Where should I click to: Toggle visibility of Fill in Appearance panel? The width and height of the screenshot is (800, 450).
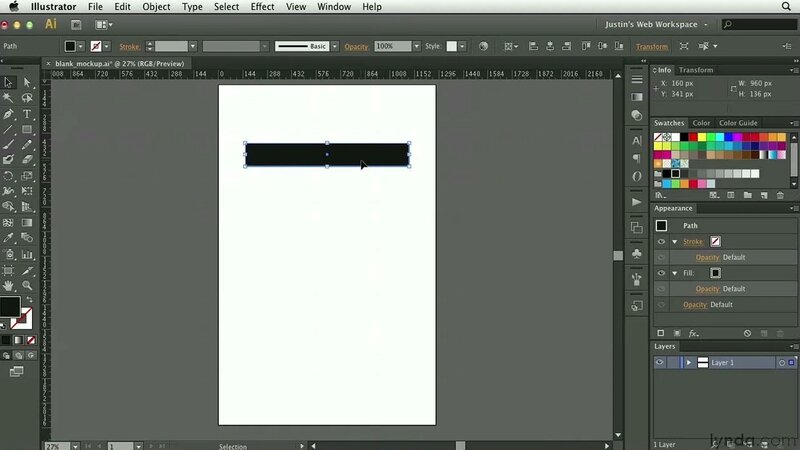click(x=661, y=273)
